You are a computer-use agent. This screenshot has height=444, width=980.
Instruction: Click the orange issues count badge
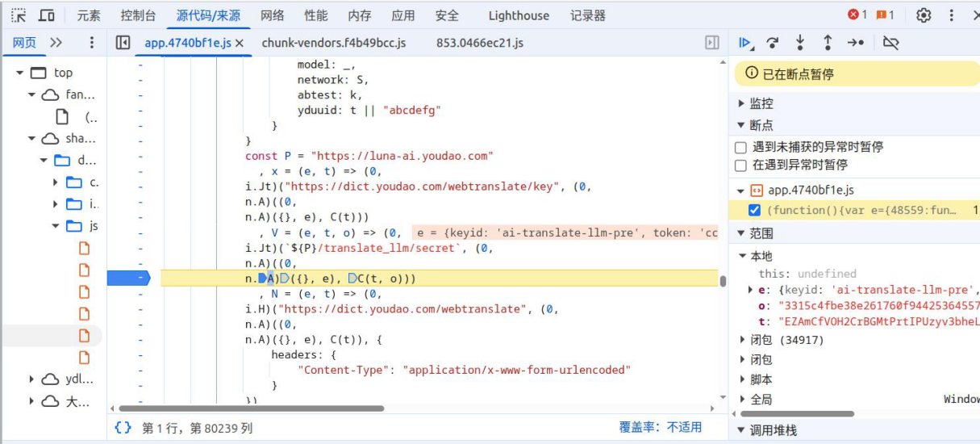(x=885, y=15)
